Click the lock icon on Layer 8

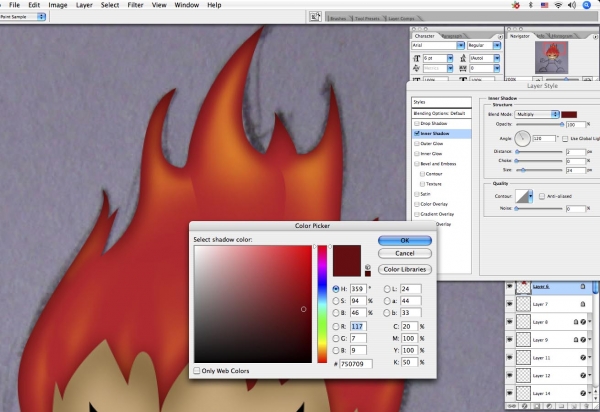(576, 322)
